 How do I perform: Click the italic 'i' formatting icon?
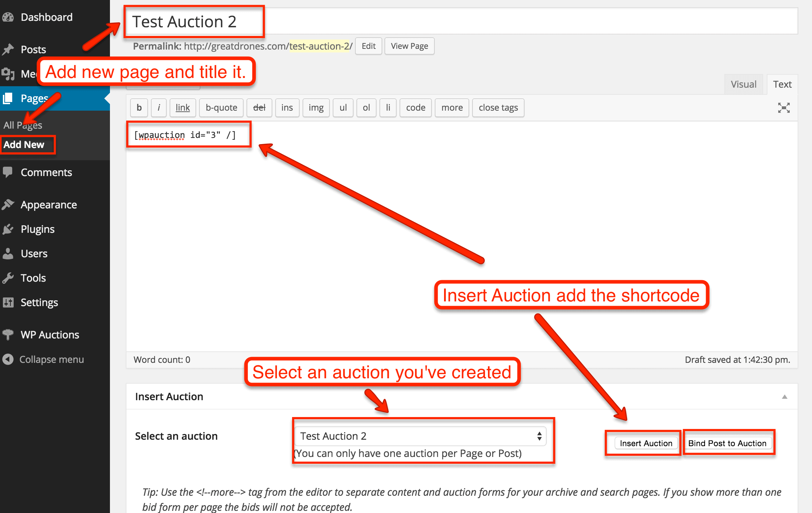point(158,107)
